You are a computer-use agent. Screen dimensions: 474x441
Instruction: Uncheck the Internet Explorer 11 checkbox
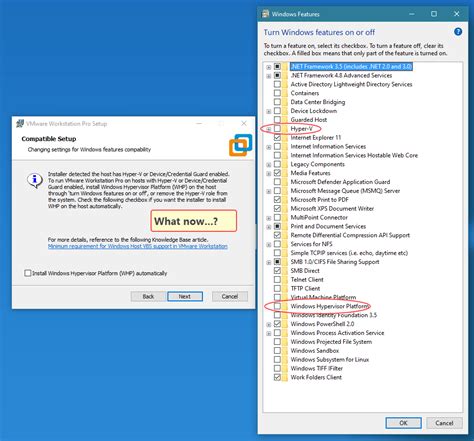(x=277, y=137)
